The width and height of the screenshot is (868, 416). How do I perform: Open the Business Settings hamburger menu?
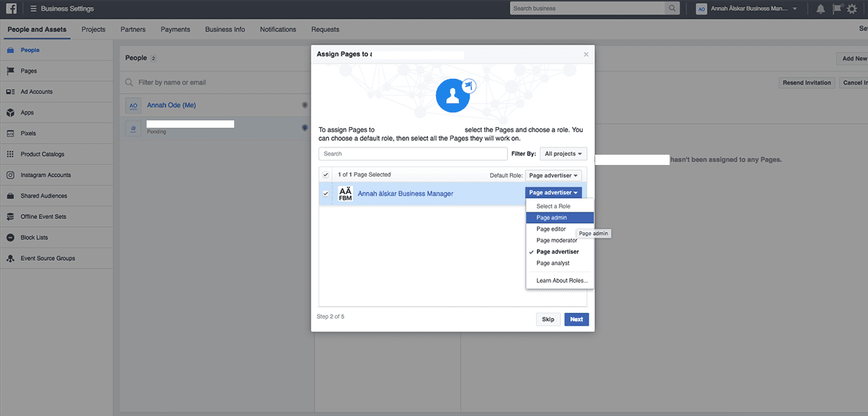34,9
